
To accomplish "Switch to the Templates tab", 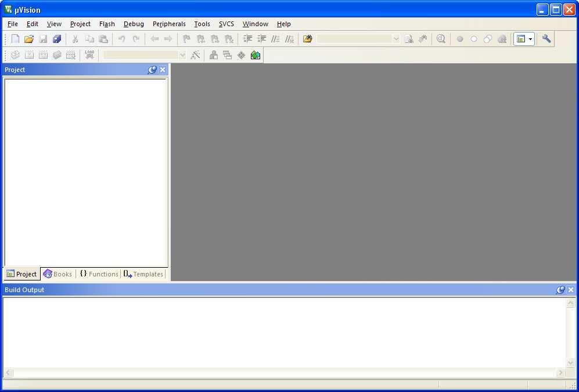I will (143, 274).
